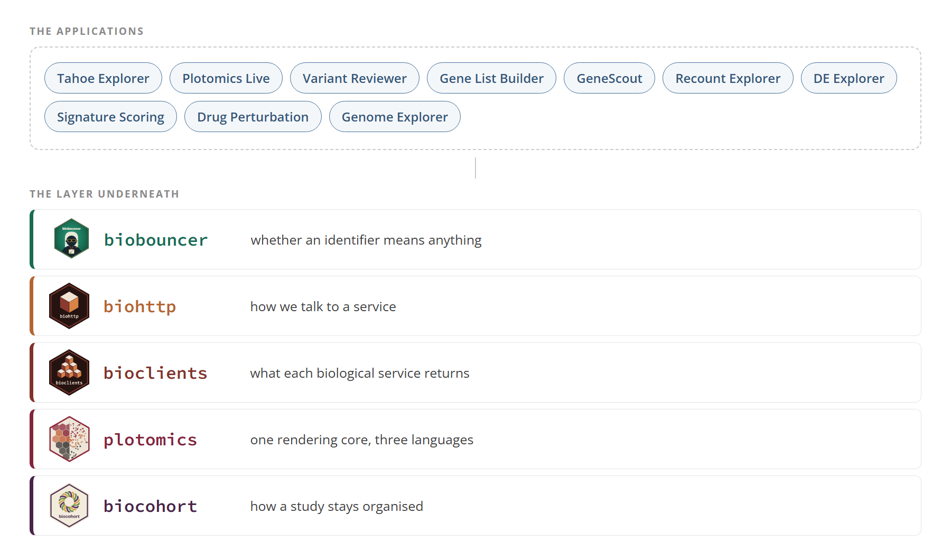Click the biocohort description text
Image resolution: width=951 pixels, height=560 pixels.
click(337, 506)
